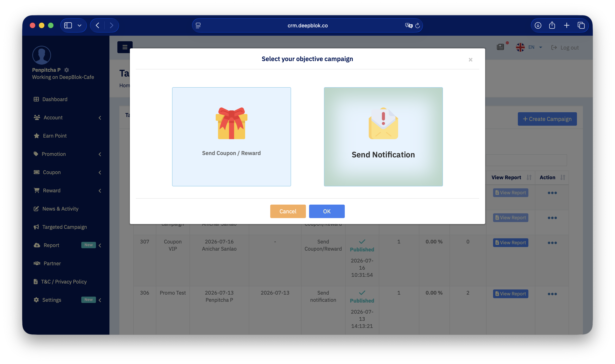Open action menu for campaign 307

pos(552,243)
